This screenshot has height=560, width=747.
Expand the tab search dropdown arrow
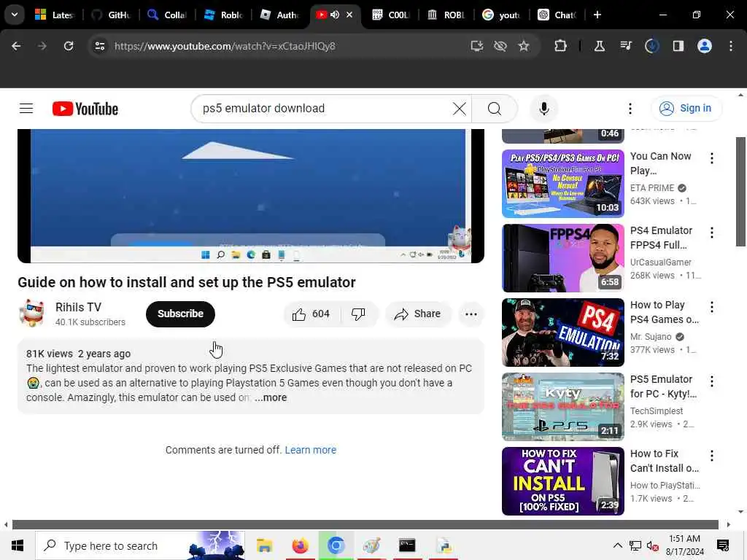[15, 15]
